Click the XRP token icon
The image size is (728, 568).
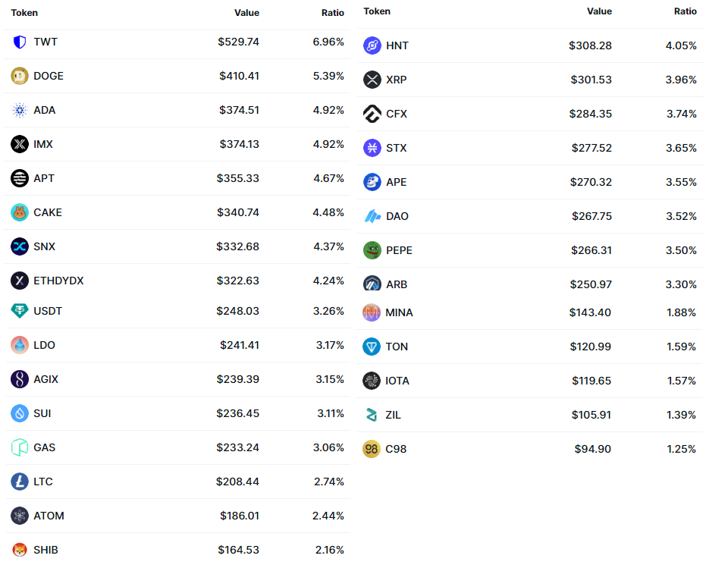pos(372,80)
